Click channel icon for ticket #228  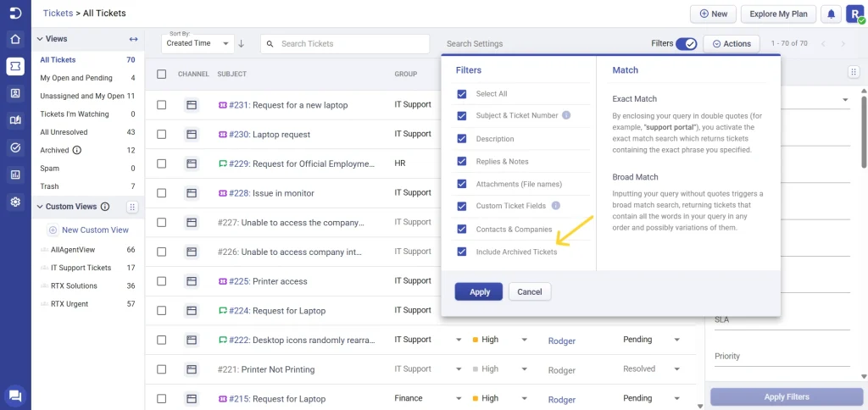coord(192,193)
